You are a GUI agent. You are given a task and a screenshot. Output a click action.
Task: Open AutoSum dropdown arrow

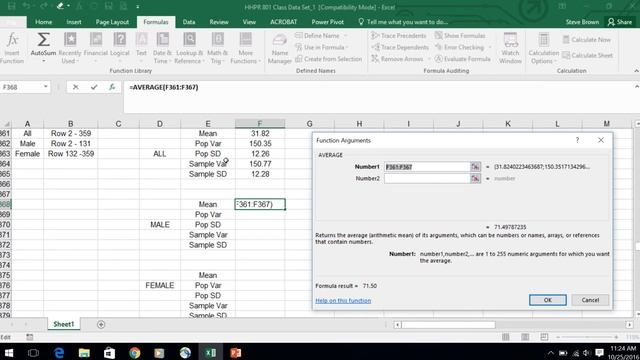click(x=43, y=61)
